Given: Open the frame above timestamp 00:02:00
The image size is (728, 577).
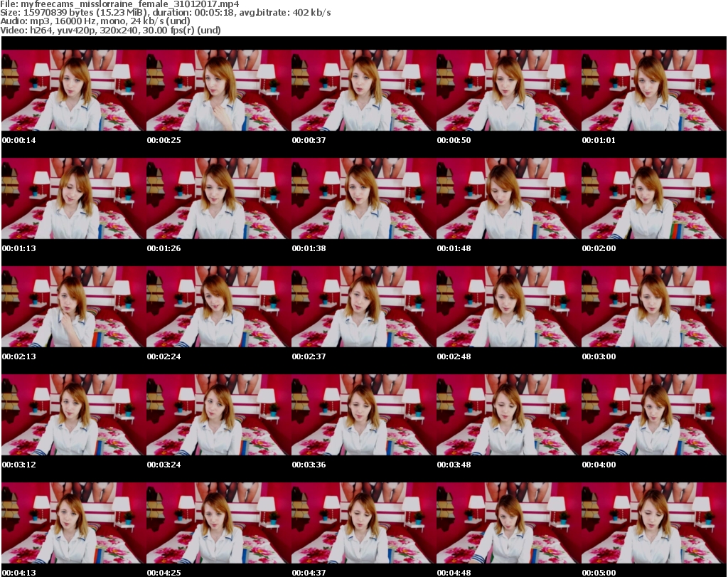Looking at the screenshot, I should click(654, 198).
